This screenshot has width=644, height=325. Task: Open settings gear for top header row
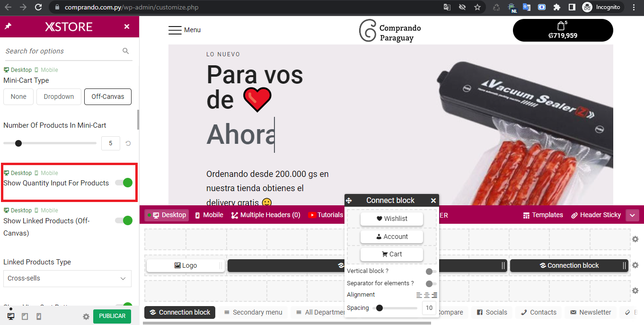pyautogui.click(x=635, y=239)
